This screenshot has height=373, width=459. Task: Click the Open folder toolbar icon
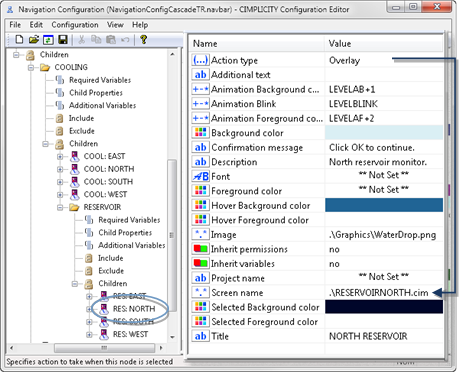coord(34,40)
